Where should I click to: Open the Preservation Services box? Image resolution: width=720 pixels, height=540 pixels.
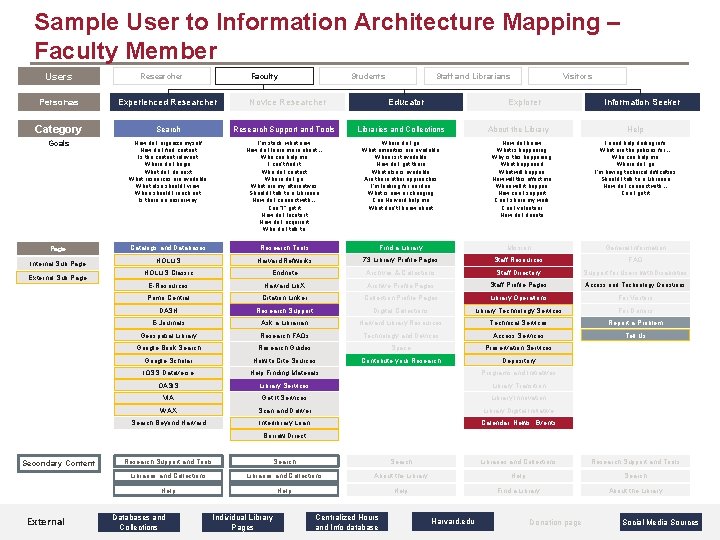(x=518, y=348)
